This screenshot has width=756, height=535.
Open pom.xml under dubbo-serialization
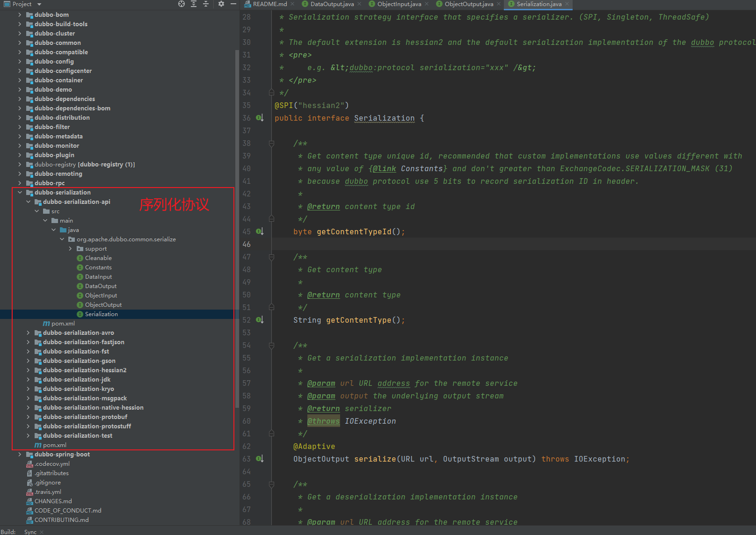click(x=54, y=445)
